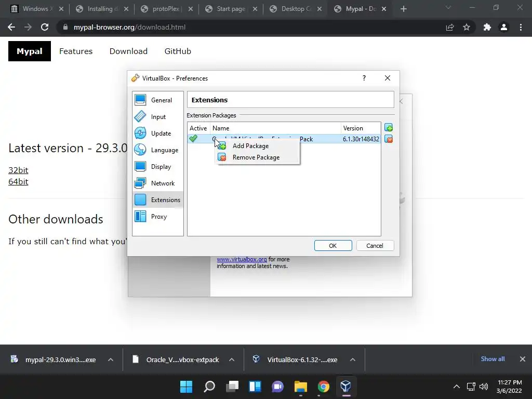Click the address bar showing mypal-browser.org/download.html

[x=251, y=27]
